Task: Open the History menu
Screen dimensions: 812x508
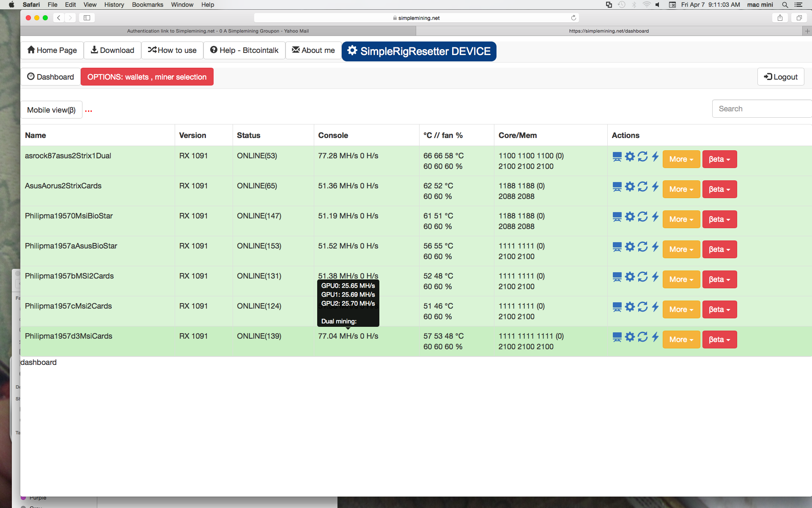Action: (x=114, y=5)
